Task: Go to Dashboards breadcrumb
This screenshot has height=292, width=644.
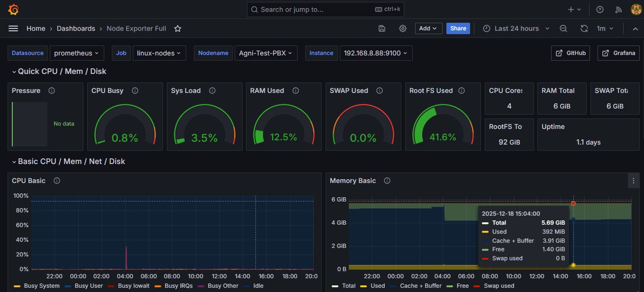Action: tap(76, 28)
